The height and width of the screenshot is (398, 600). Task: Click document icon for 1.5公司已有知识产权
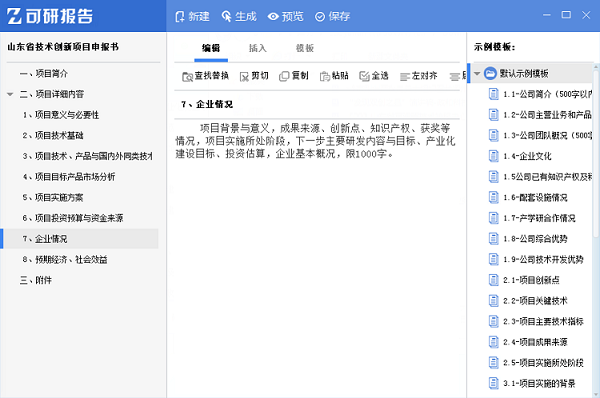pos(494,176)
